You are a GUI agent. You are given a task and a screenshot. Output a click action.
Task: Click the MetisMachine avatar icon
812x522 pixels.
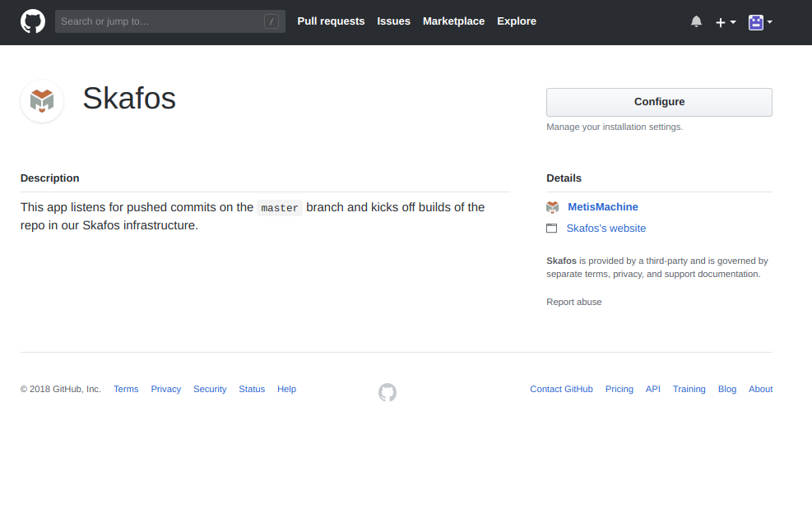point(553,207)
